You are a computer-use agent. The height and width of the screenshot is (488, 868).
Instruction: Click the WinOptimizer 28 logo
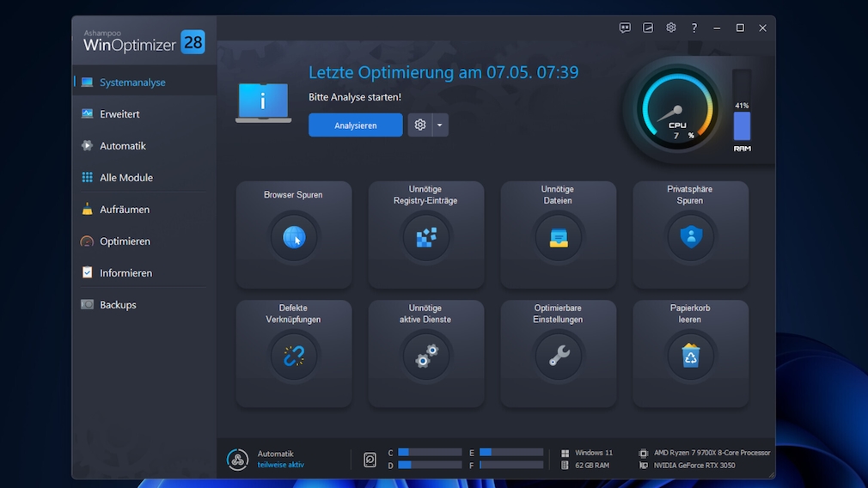tap(144, 41)
